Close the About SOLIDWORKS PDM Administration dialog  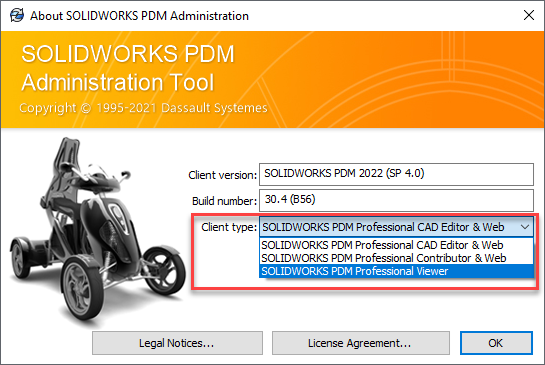(x=528, y=15)
